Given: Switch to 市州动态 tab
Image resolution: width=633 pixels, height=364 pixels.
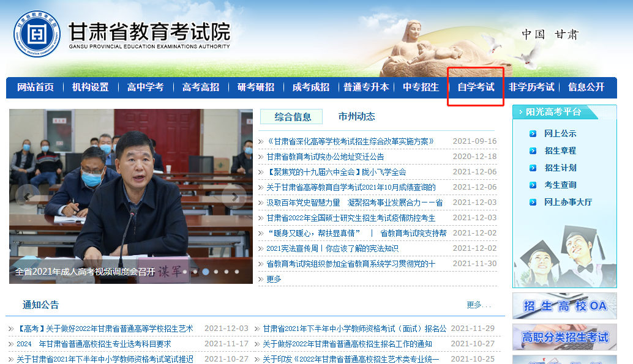Looking at the screenshot, I should 356,117.
